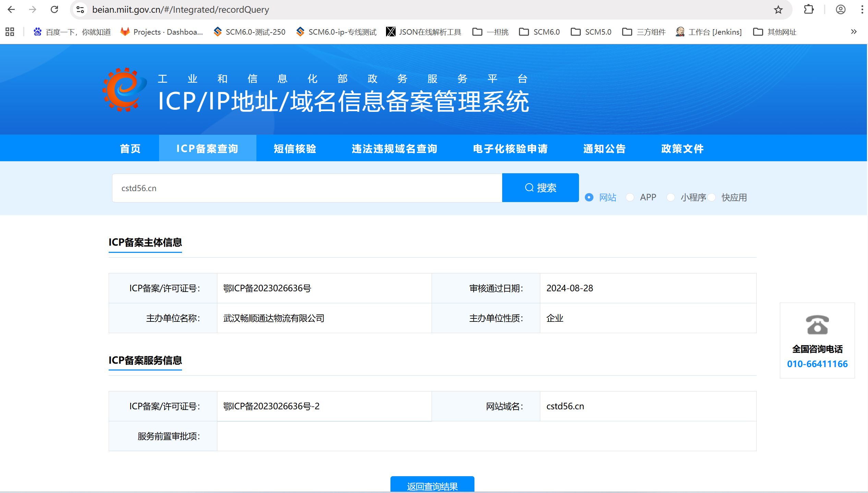Screen dimensions: 868x493
Task: Expand the hidden bookmarks overflow chevron
Action: click(854, 32)
